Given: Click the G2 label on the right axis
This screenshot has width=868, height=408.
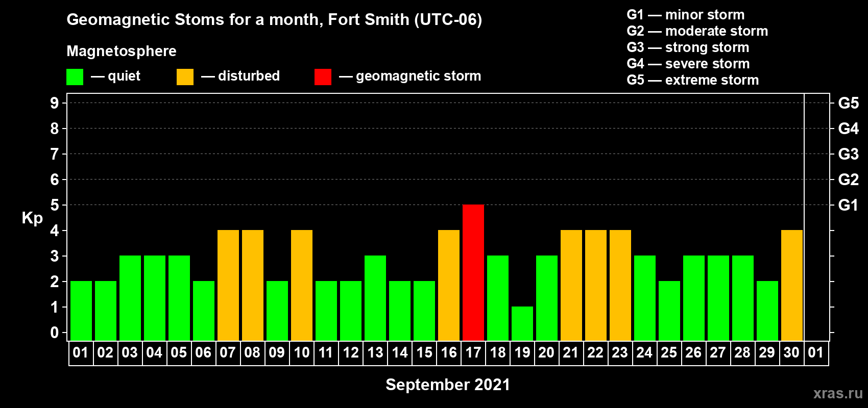Looking at the screenshot, I should (848, 180).
